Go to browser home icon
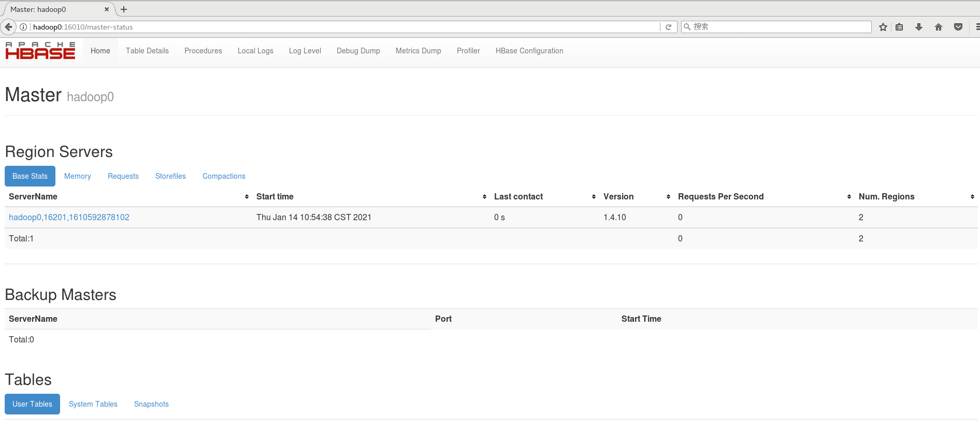This screenshot has width=980, height=430. pyautogui.click(x=939, y=27)
